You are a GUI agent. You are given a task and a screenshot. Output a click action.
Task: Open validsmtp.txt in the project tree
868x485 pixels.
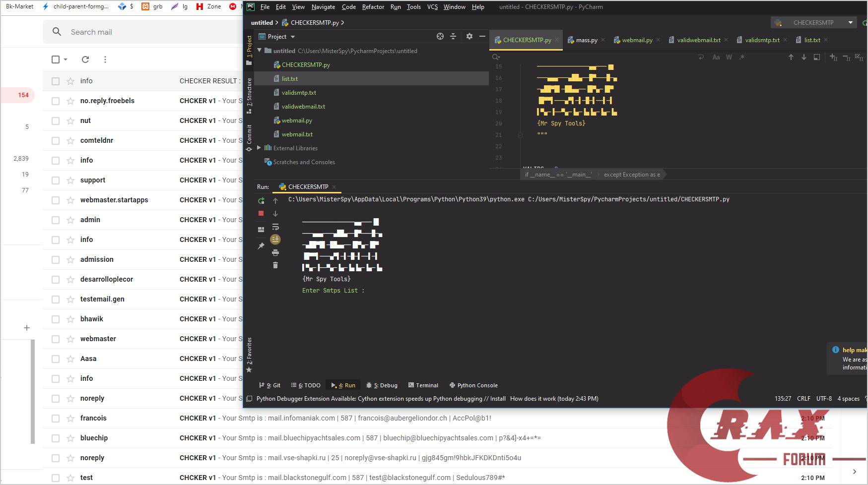coord(299,93)
